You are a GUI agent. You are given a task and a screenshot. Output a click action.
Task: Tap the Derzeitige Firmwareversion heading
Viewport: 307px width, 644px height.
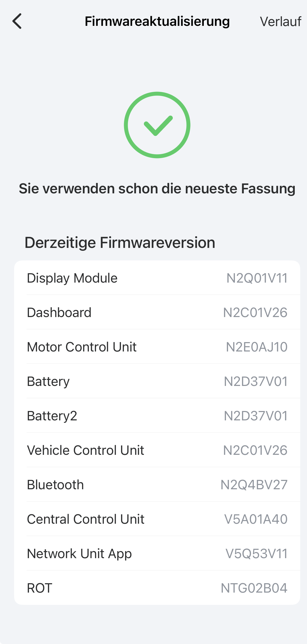click(120, 242)
